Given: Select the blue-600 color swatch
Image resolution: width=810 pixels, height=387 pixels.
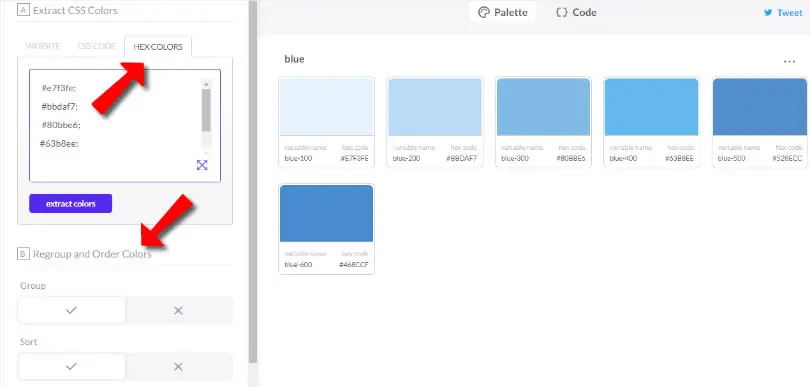Looking at the screenshot, I should [x=326, y=213].
